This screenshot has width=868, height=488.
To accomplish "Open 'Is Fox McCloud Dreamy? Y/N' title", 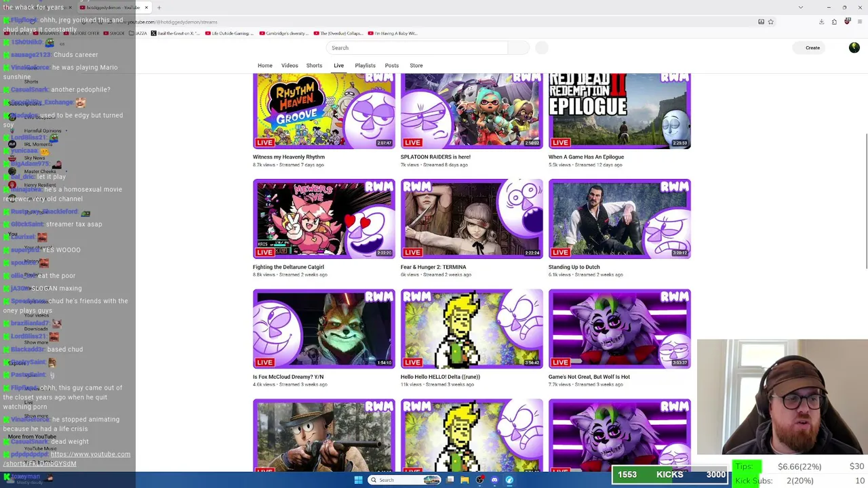I will click(288, 377).
